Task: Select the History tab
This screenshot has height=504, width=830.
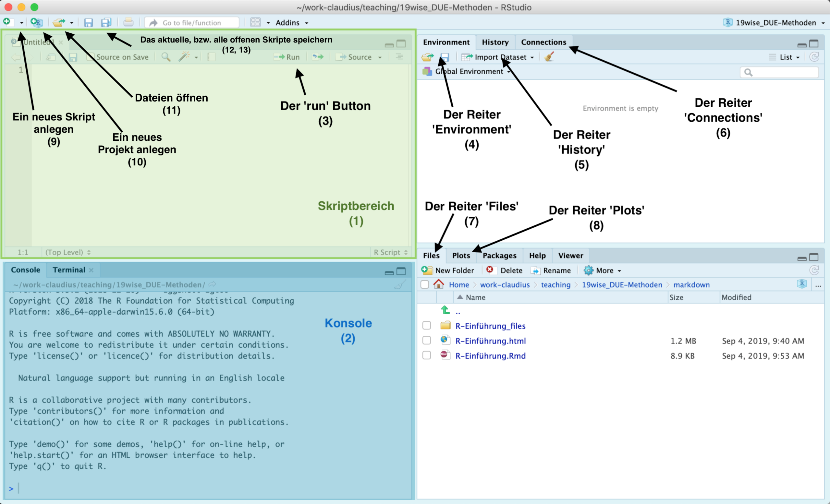Action: click(x=495, y=42)
